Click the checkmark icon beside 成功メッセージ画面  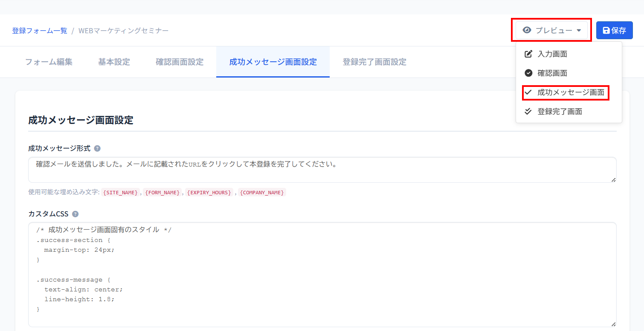pyautogui.click(x=528, y=92)
